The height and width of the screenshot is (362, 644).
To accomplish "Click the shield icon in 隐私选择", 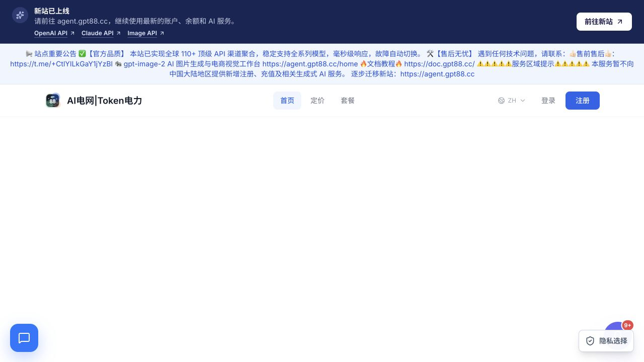I will (x=590, y=341).
